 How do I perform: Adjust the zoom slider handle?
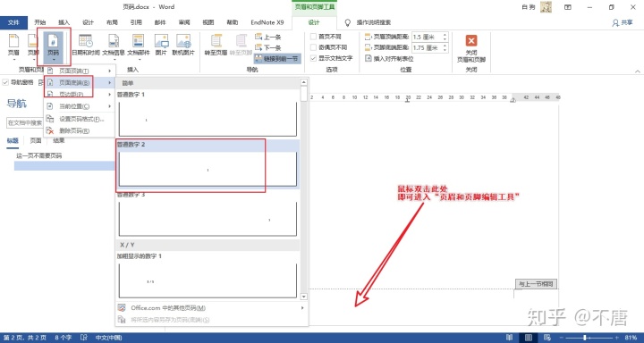(x=585, y=338)
